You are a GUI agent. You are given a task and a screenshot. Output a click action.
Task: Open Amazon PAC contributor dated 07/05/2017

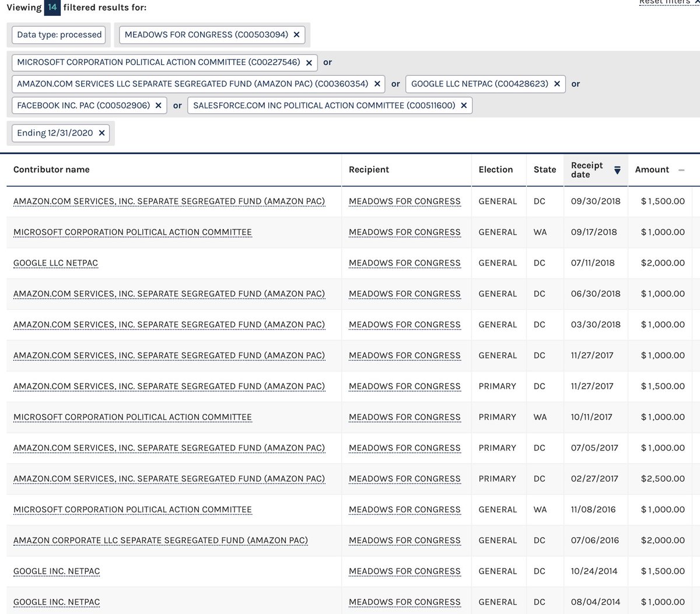169,448
